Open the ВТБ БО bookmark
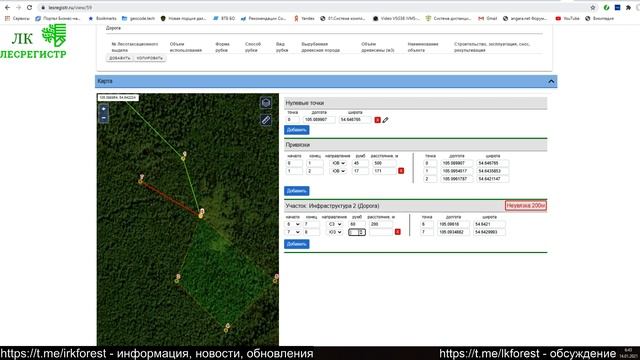 tap(224, 18)
